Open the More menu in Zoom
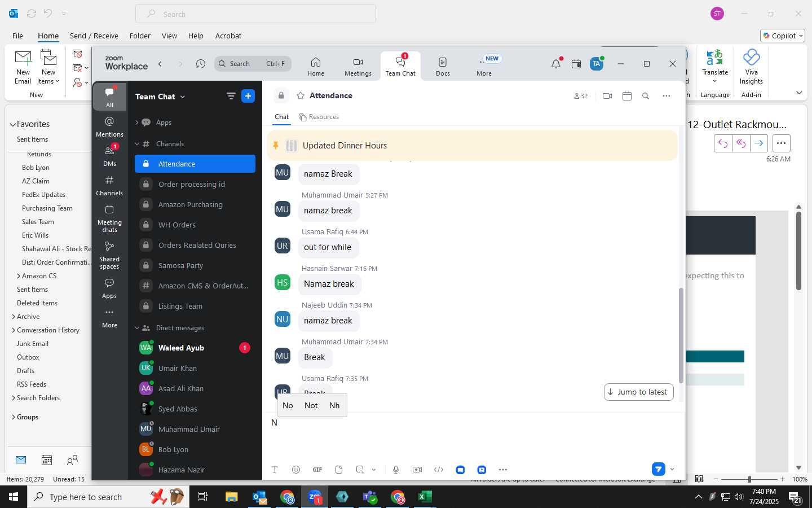 [x=484, y=67]
